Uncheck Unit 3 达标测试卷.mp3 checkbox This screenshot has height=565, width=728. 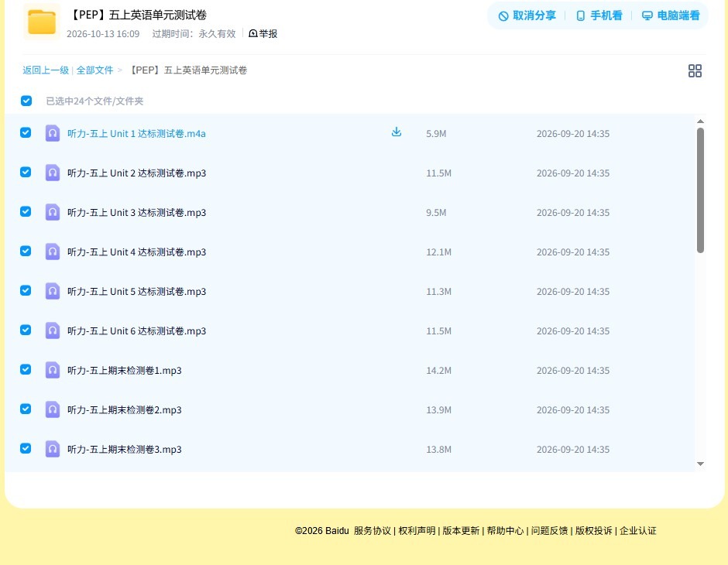(x=26, y=211)
